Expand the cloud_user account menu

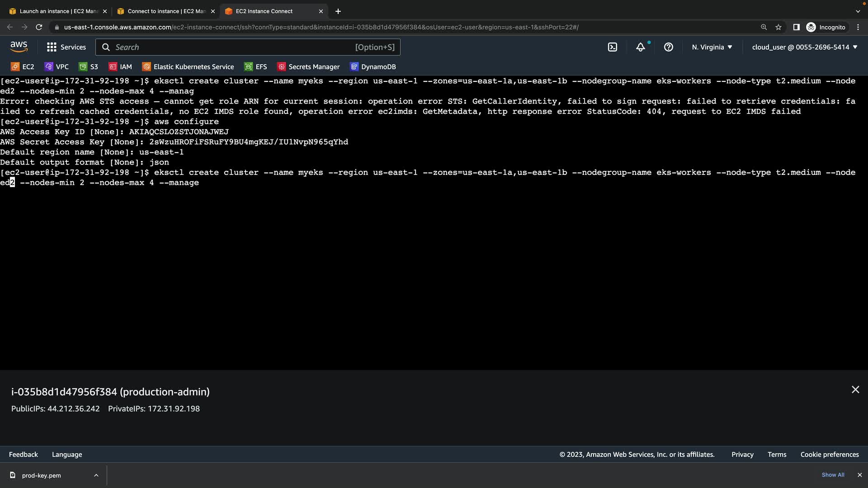pos(804,47)
